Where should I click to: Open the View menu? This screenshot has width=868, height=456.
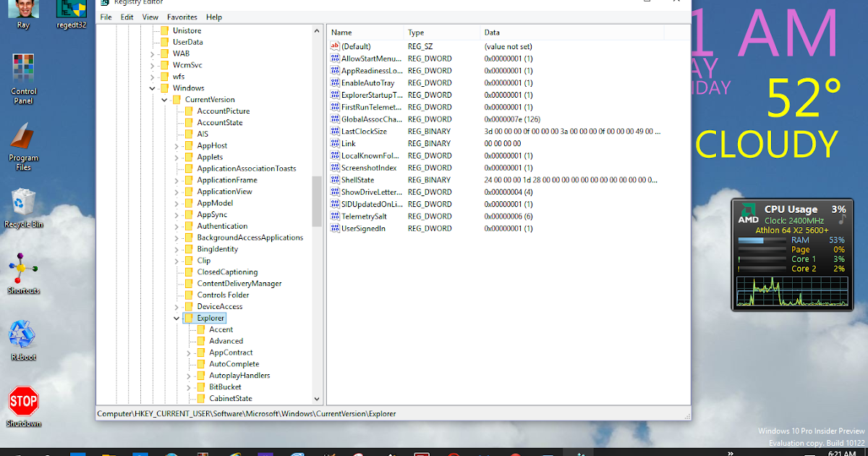click(150, 17)
